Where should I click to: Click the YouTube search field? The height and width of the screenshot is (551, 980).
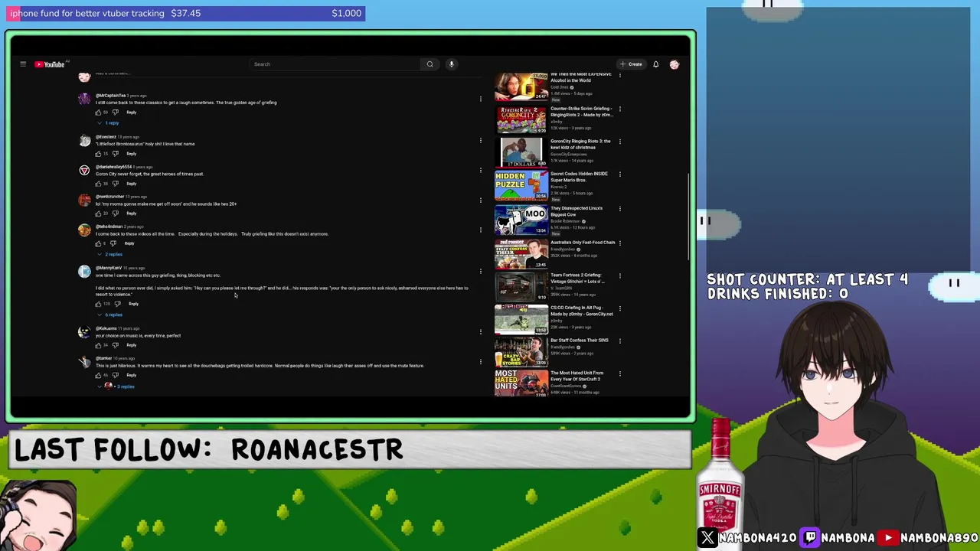(x=335, y=64)
